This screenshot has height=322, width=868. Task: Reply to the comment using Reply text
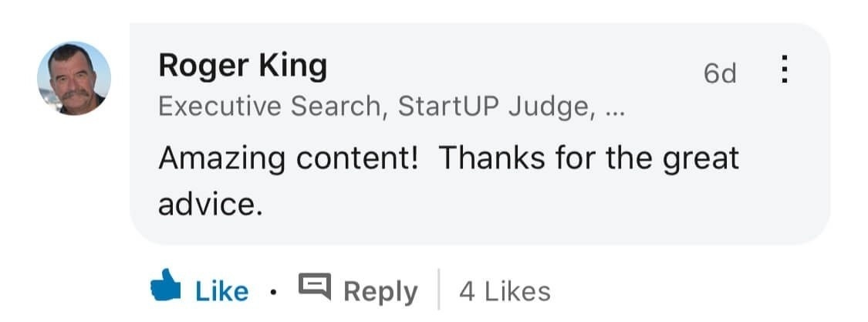(x=381, y=292)
